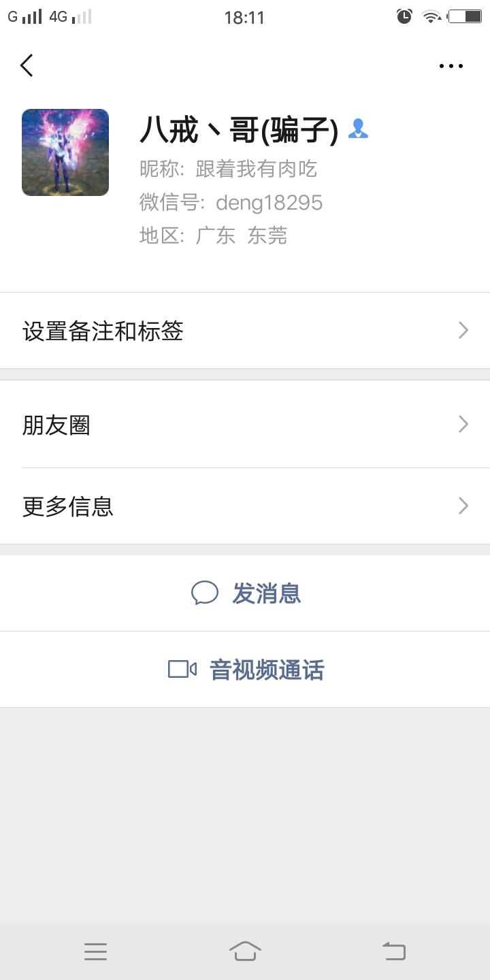This screenshot has height=980, width=490.
Task: Open the three-dot more options menu
Action: 451,66
